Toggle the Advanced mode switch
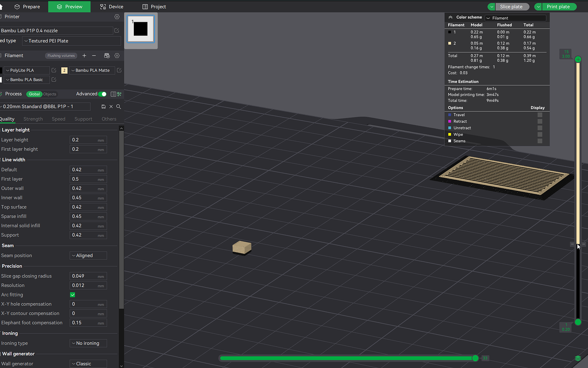The height and width of the screenshot is (368, 588). click(102, 94)
